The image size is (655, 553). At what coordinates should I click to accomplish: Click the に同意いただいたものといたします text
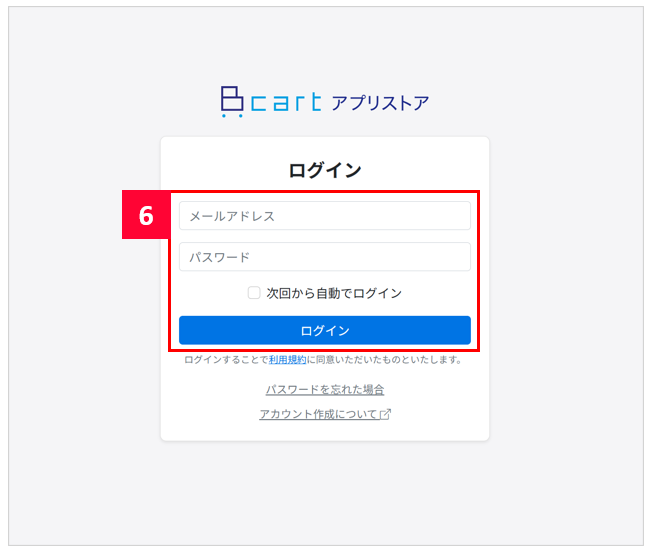pos(384,360)
